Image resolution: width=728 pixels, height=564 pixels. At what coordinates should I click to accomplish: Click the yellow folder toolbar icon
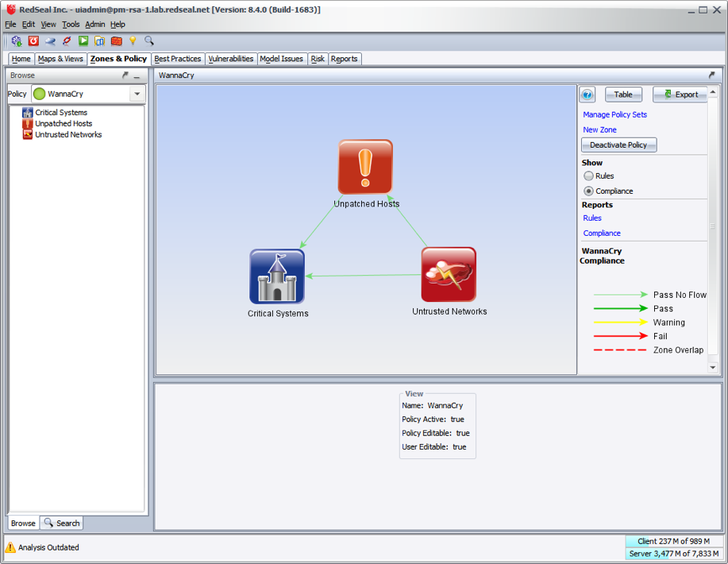(x=100, y=41)
